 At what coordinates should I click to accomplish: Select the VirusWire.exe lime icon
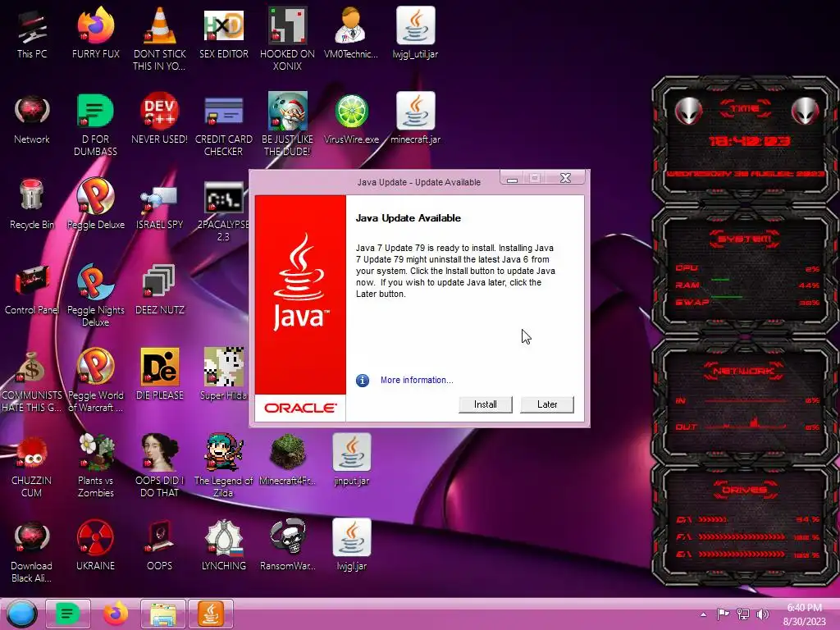[x=351, y=119]
